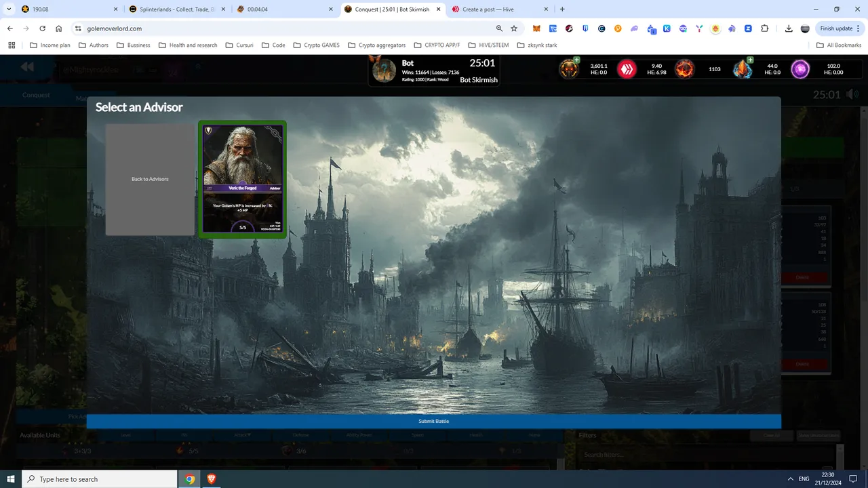Open a new browser tab

click(x=562, y=9)
